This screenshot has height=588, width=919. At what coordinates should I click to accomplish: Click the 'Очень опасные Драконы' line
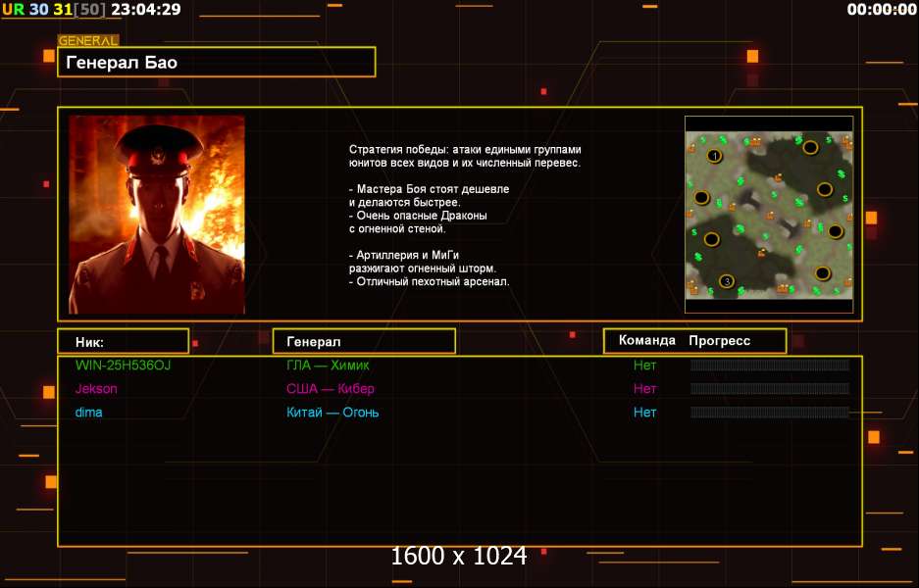point(418,216)
